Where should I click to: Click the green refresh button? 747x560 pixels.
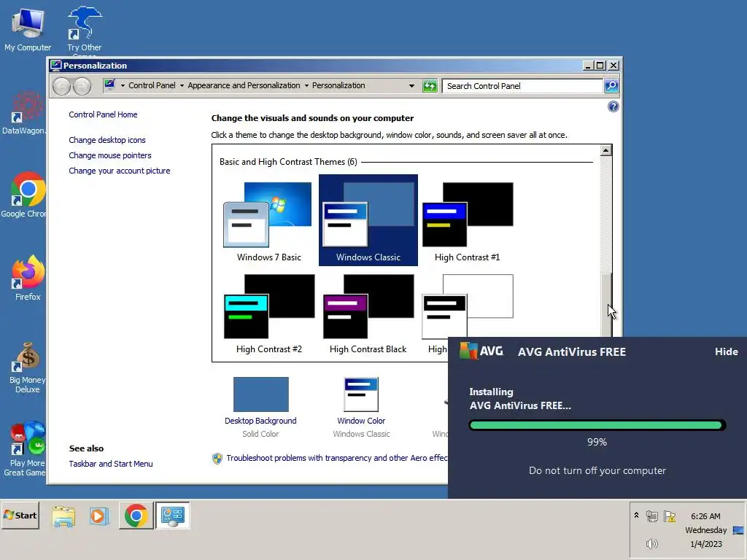(430, 86)
